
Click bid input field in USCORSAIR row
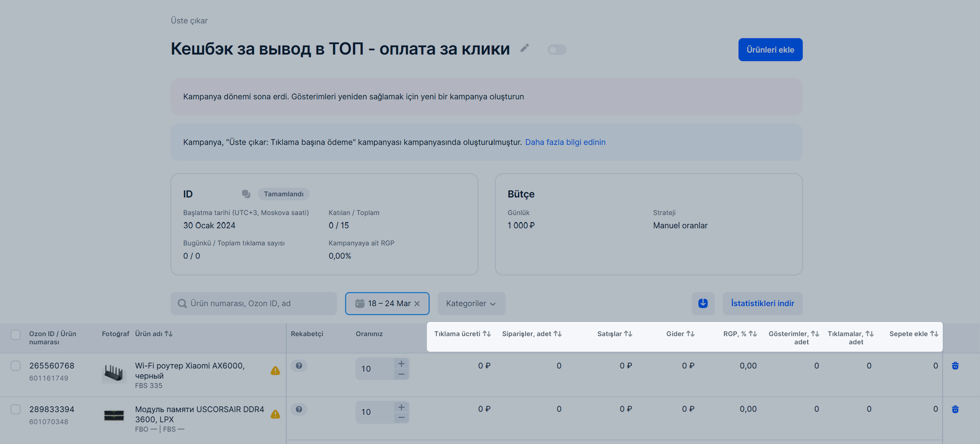[x=375, y=412]
